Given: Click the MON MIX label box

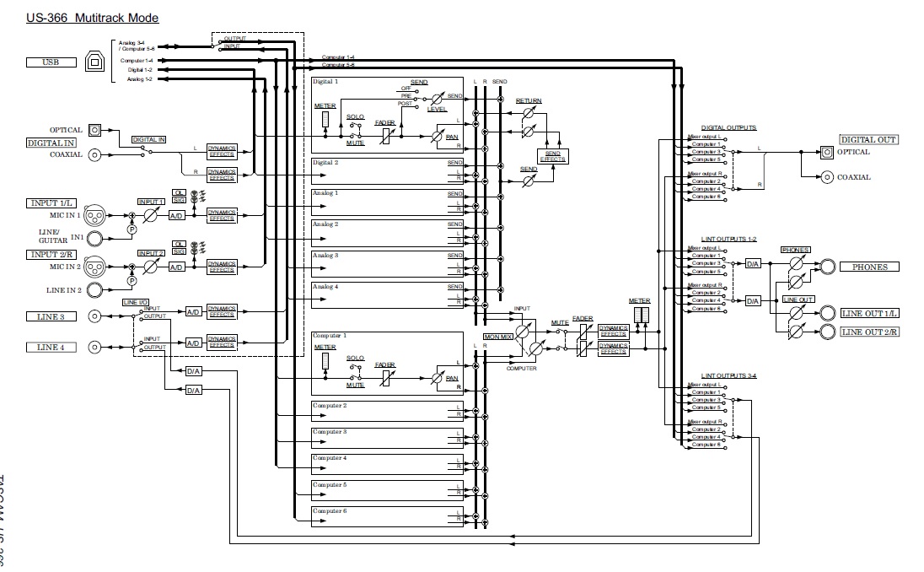Looking at the screenshot, I should (x=498, y=337).
